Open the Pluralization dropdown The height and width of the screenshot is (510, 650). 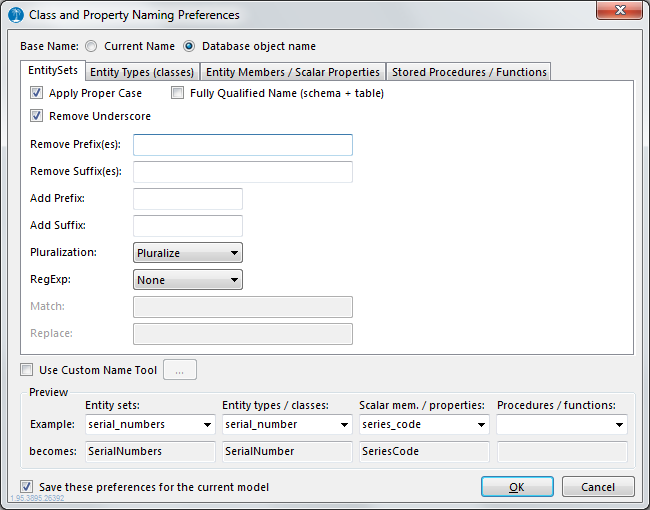pos(188,253)
